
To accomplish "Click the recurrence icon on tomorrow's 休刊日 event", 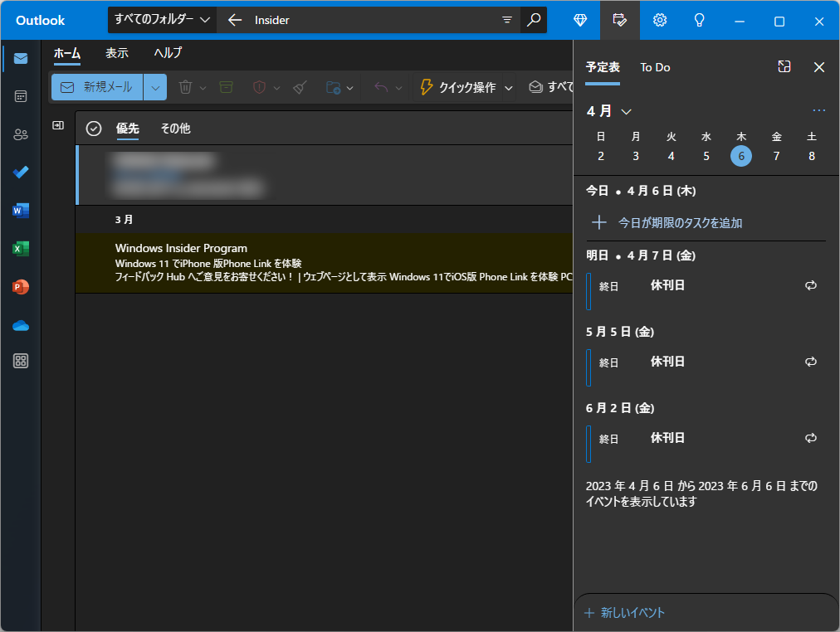I will (811, 285).
